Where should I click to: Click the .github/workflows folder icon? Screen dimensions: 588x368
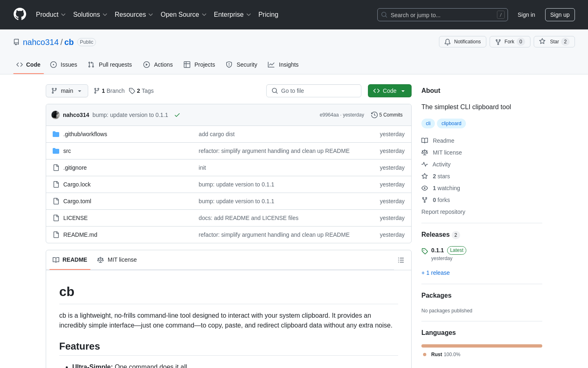(x=56, y=134)
